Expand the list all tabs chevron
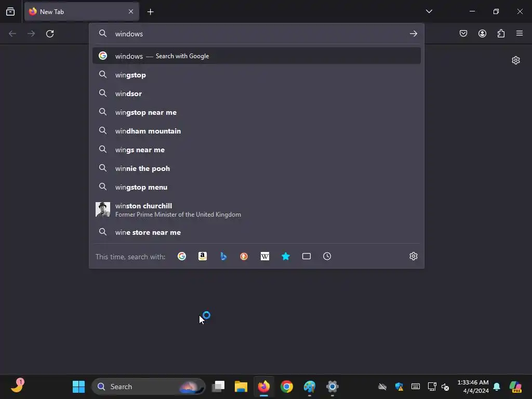Screen dimensions: 532x399 (x=429, y=11)
